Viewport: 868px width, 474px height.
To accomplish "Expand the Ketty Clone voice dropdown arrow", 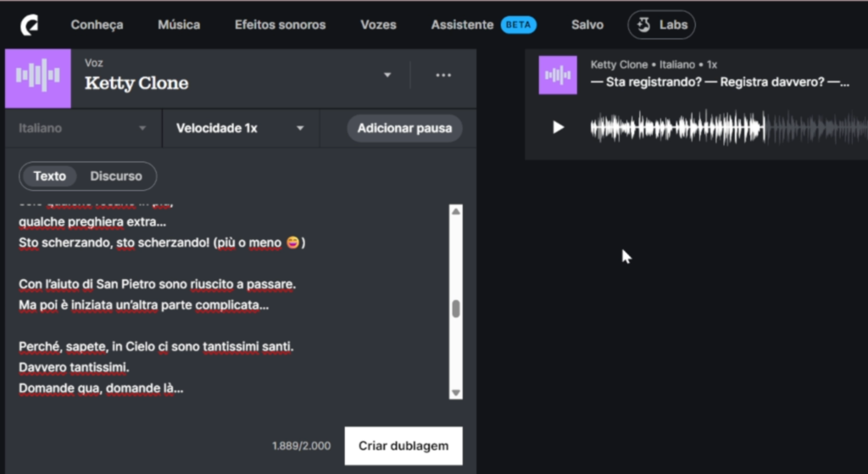I will tap(387, 75).
